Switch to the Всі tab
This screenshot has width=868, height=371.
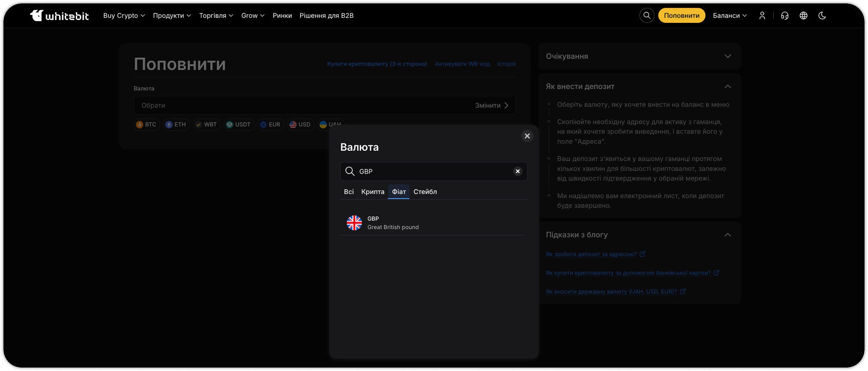pos(349,192)
